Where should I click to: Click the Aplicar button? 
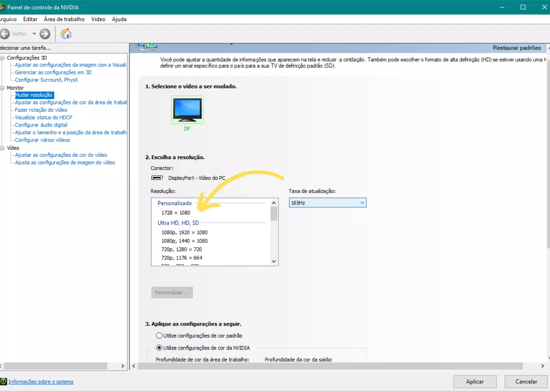coord(475,382)
